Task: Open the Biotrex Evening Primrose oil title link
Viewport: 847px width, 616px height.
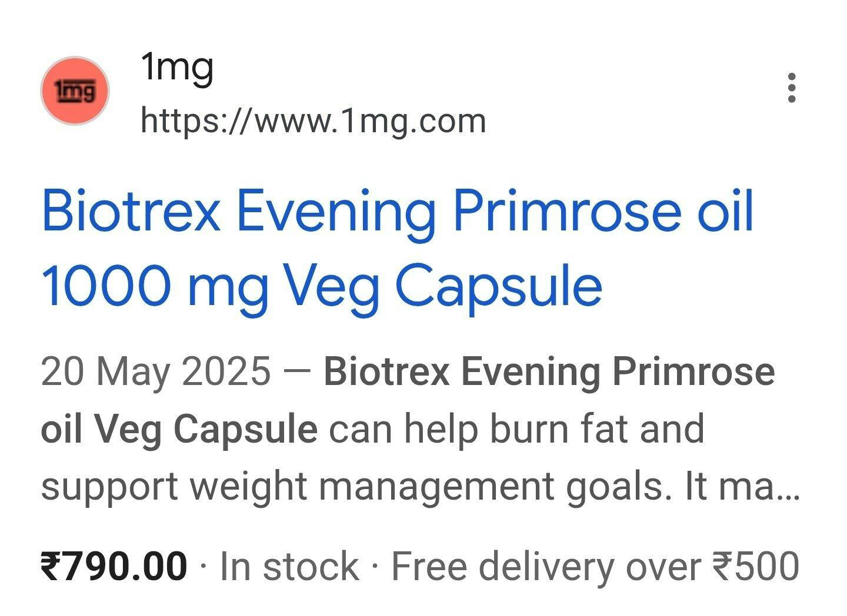Action: point(397,212)
